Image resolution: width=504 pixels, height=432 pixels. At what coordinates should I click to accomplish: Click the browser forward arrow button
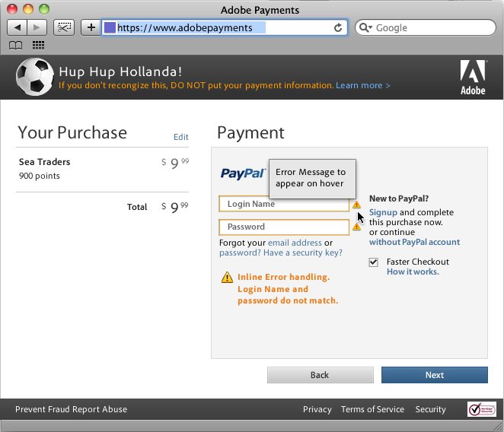(x=37, y=27)
